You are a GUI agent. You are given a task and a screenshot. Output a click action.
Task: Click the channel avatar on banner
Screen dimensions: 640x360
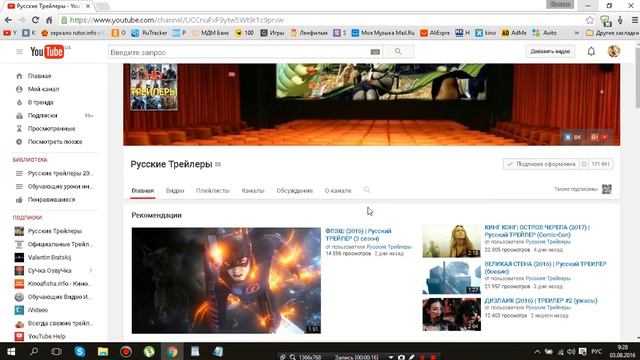pyautogui.click(x=154, y=87)
